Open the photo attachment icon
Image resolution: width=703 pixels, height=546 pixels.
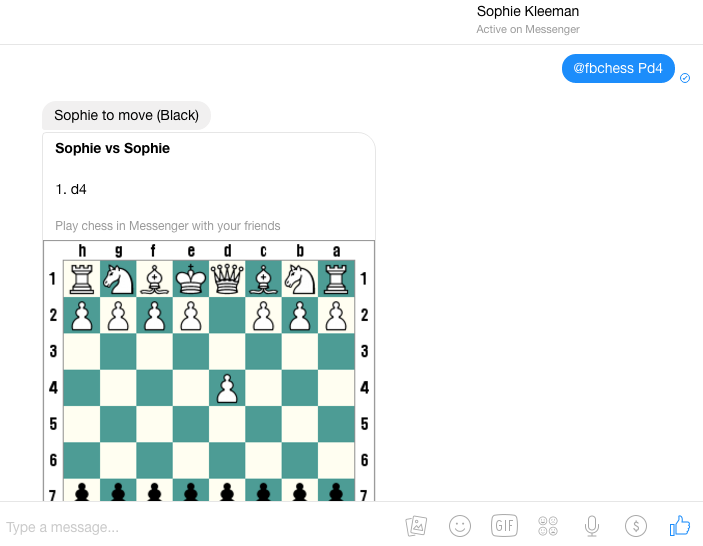pos(416,526)
